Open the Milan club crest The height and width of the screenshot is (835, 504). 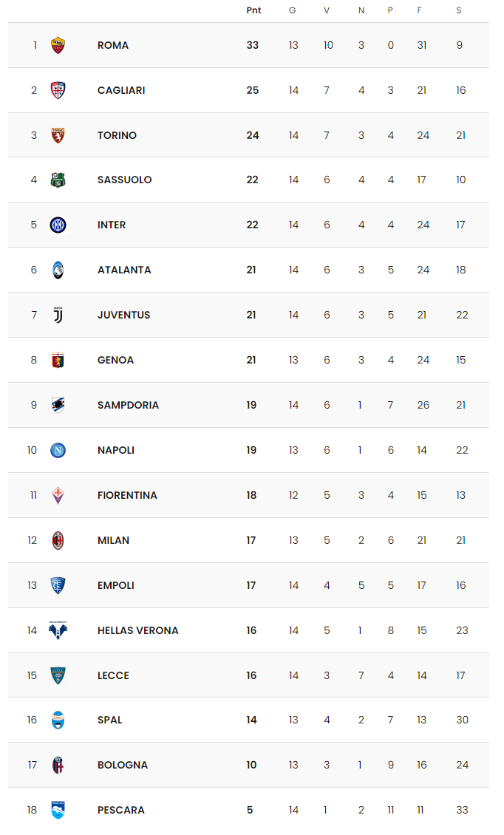[x=58, y=540]
